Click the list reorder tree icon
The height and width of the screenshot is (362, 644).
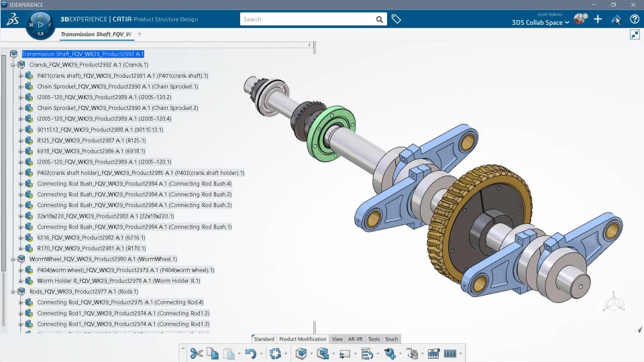[x=367, y=353]
